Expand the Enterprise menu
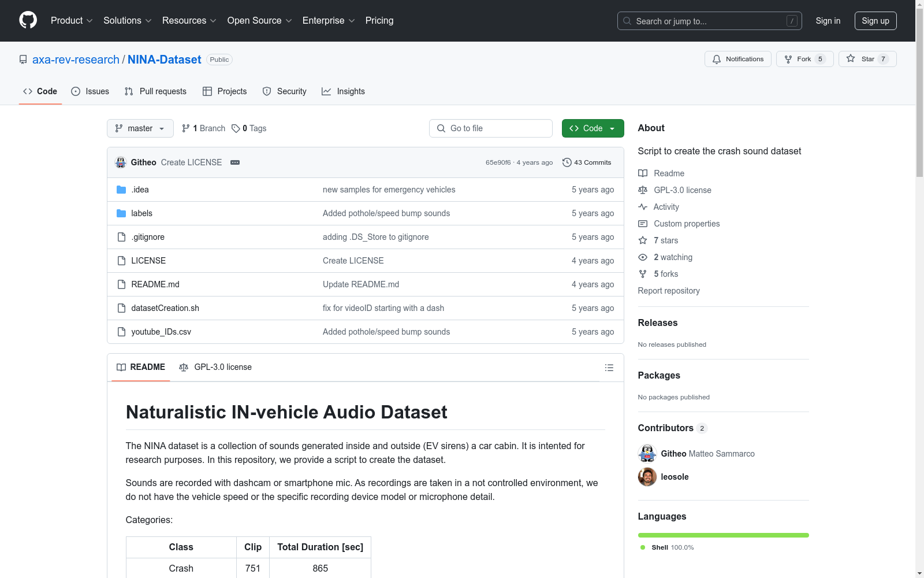Screen dimensions: 924x578 [x=329, y=21]
